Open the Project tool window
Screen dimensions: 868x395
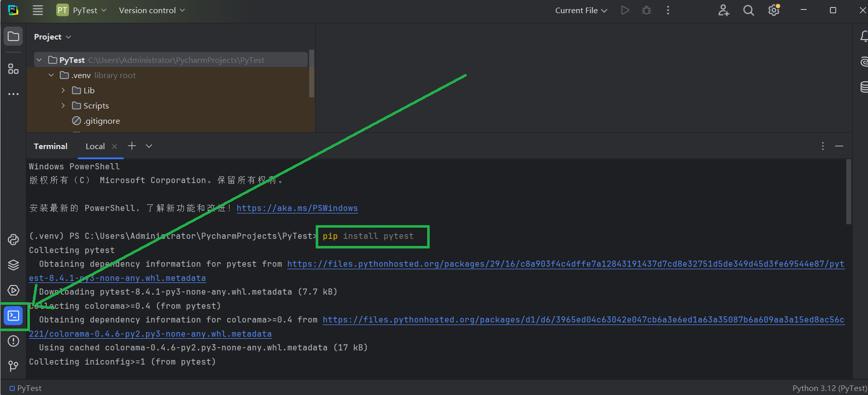[x=14, y=37]
